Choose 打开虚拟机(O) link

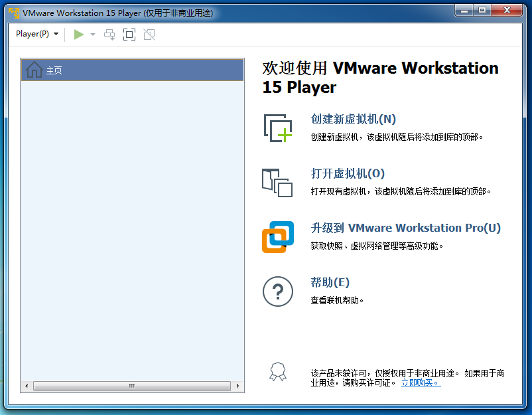tap(348, 173)
